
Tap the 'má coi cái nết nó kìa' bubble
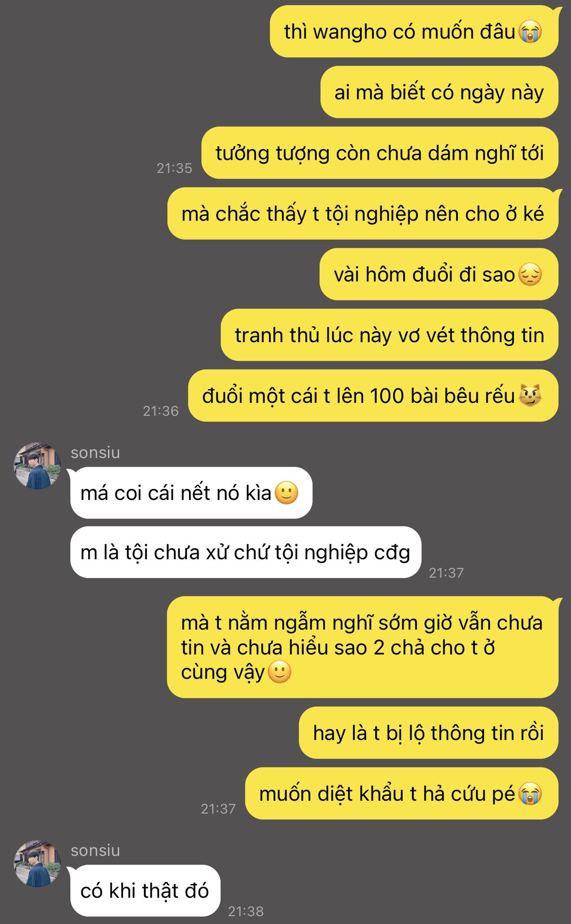[x=191, y=493]
